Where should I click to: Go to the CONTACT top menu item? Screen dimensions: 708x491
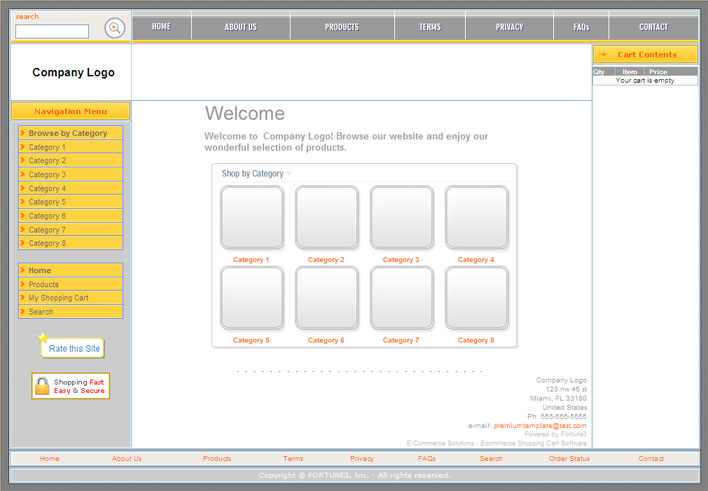(x=653, y=27)
